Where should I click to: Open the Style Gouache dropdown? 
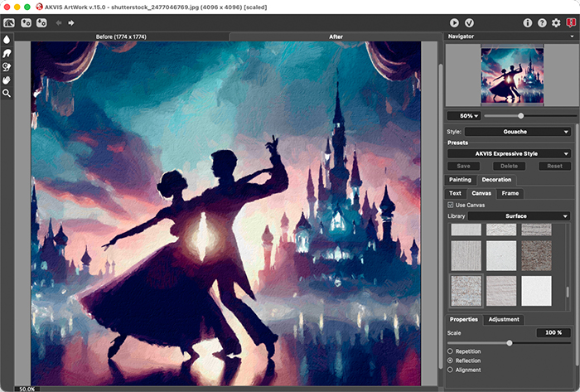click(x=518, y=132)
